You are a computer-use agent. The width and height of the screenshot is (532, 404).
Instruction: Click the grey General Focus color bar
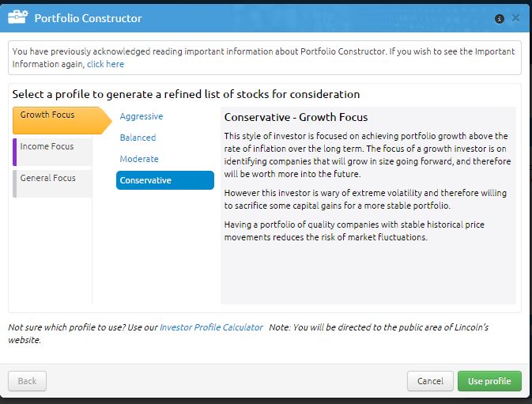coord(14,183)
